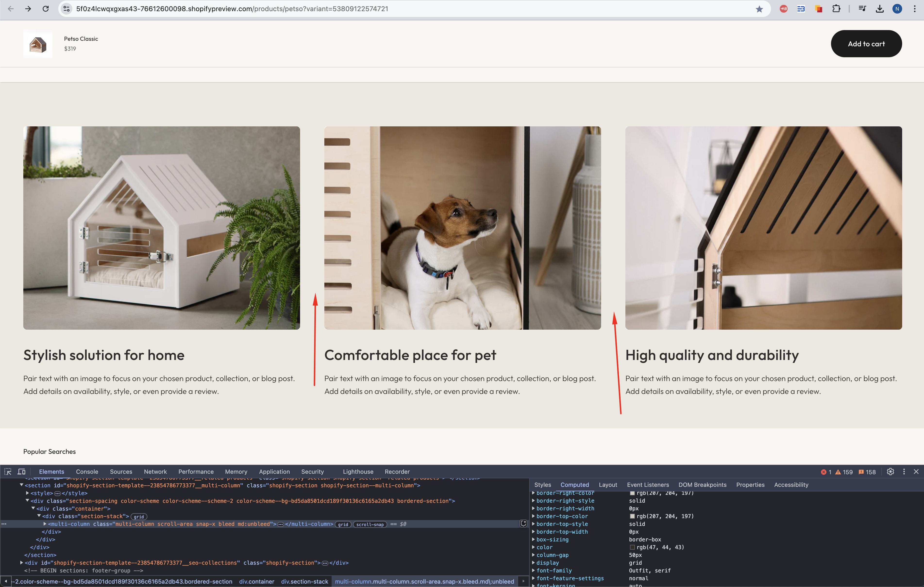924x587 pixels.
Task: Click the Add to cart button
Action: (x=866, y=44)
